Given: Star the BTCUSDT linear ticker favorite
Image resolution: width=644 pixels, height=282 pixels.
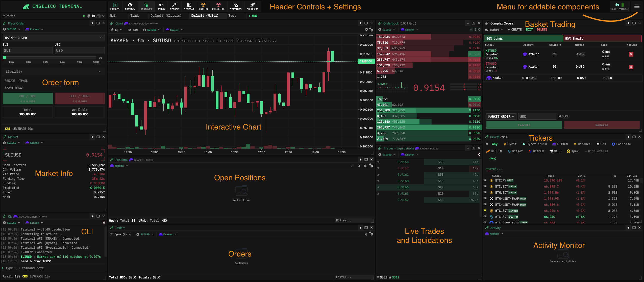Looking at the screenshot, I should tap(485, 210).
